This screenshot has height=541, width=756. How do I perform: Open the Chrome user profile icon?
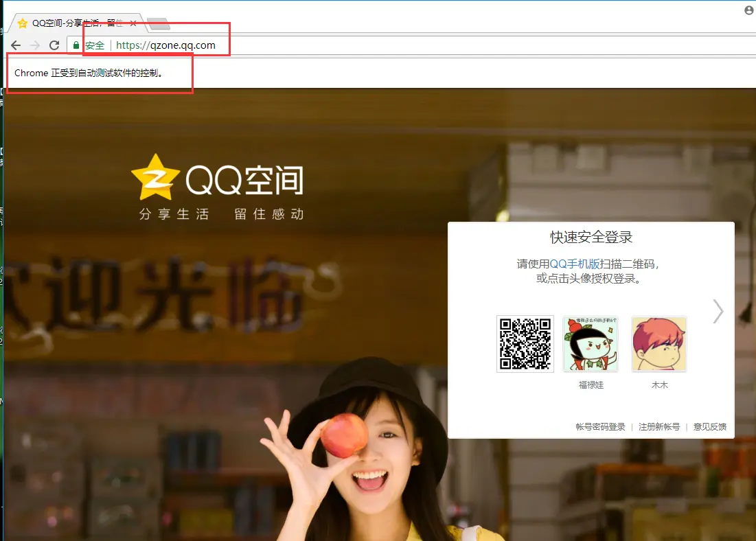point(749,10)
